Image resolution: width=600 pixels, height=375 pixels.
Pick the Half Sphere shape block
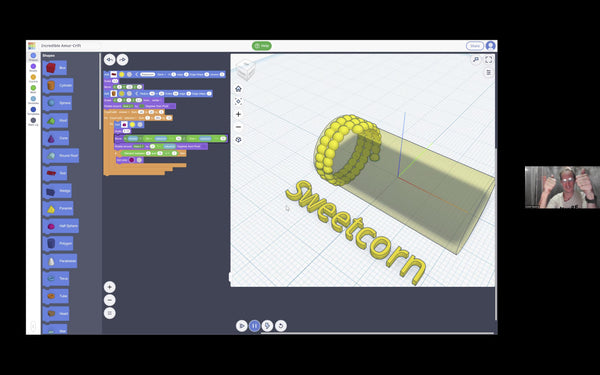coord(61,226)
